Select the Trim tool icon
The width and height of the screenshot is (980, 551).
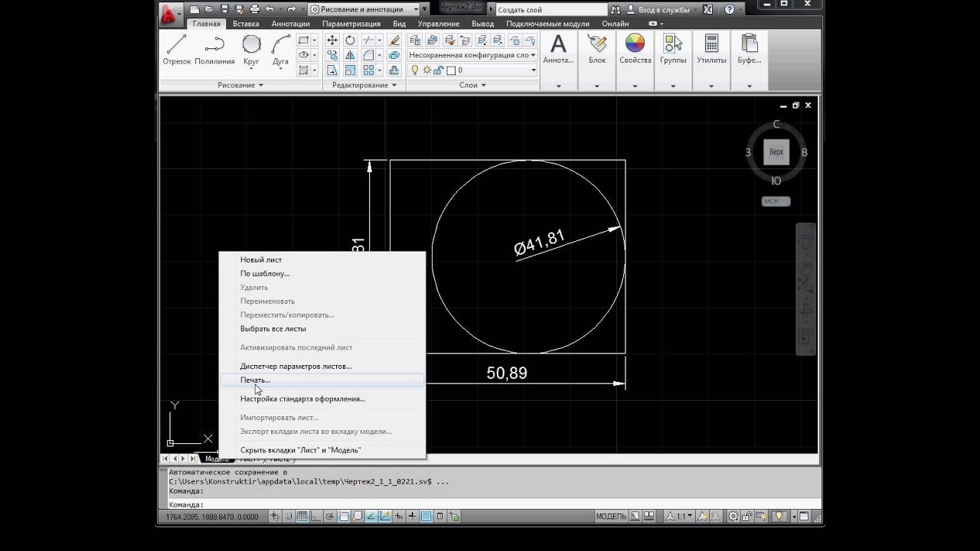(x=368, y=41)
